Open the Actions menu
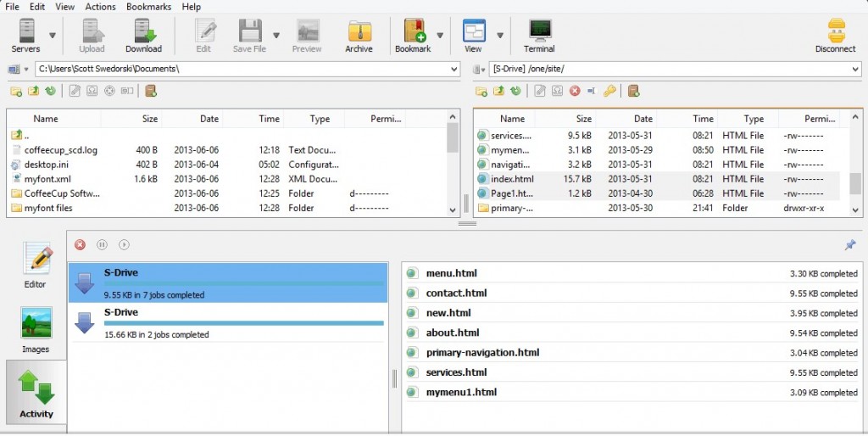This screenshot has width=868, height=436. [x=100, y=7]
